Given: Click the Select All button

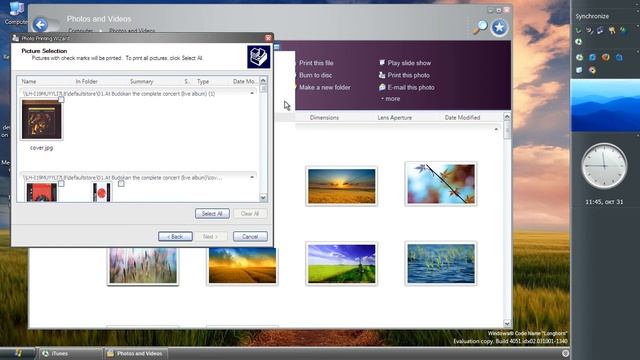Looking at the screenshot, I should [212, 213].
